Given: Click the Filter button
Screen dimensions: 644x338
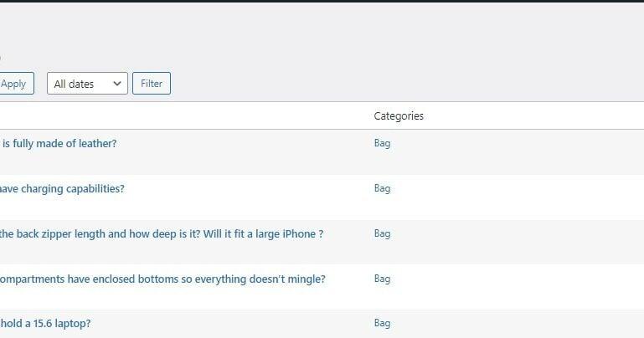Looking at the screenshot, I should [x=152, y=84].
